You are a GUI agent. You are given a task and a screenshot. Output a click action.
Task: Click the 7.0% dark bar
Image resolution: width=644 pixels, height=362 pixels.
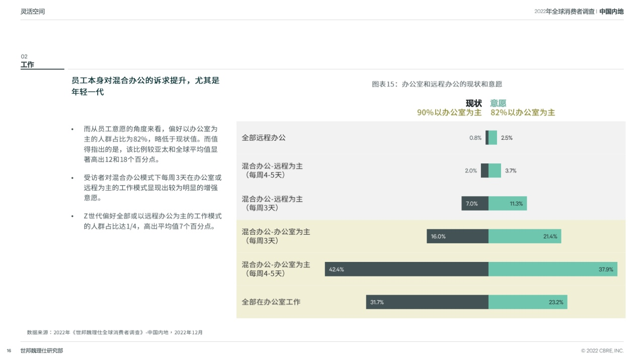pyautogui.click(x=475, y=204)
